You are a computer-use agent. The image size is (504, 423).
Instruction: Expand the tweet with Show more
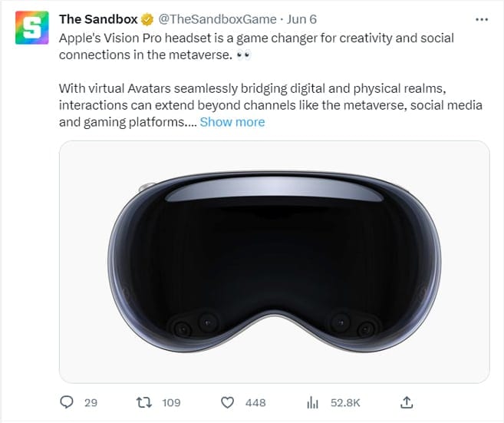pyautogui.click(x=232, y=122)
